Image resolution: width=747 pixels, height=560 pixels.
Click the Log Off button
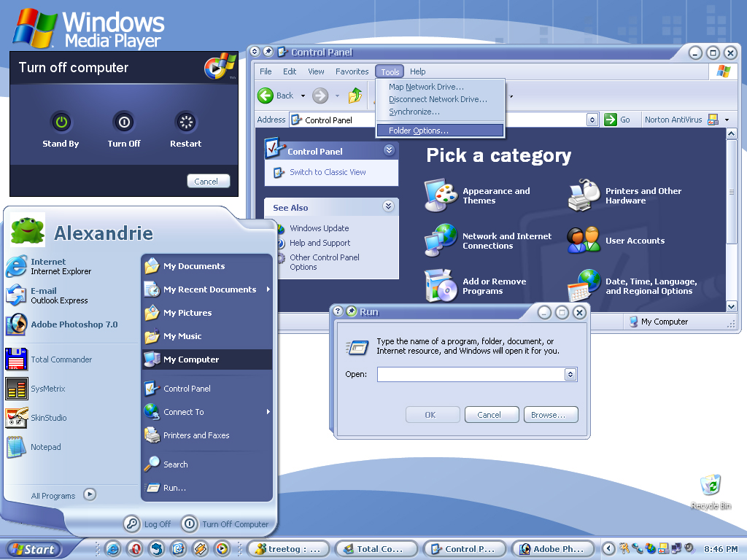coord(147,524)
